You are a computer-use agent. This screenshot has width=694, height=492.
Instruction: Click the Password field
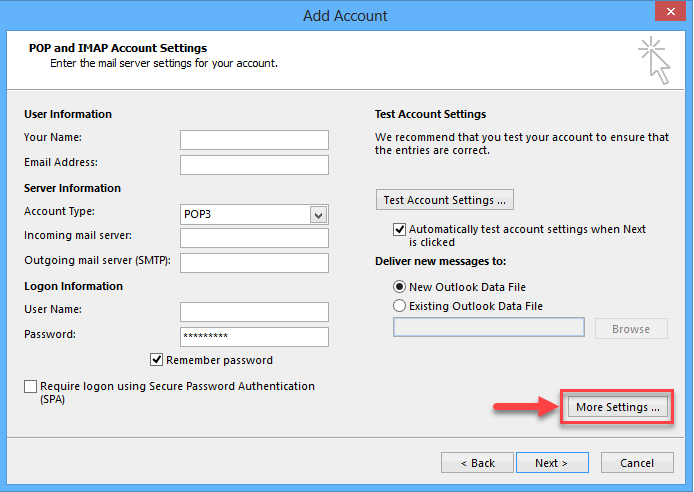[254, 337]
